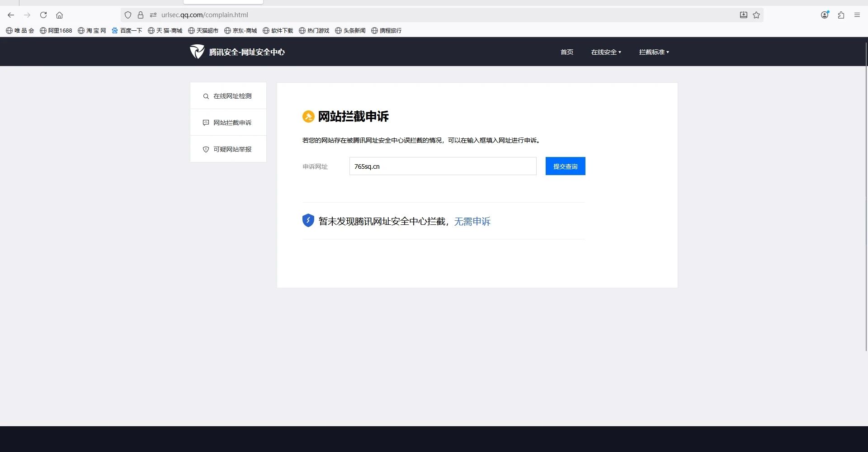Click the orange icon beside 网站拦截申诉 heading
868x452 pixels.
click(308, 117)
